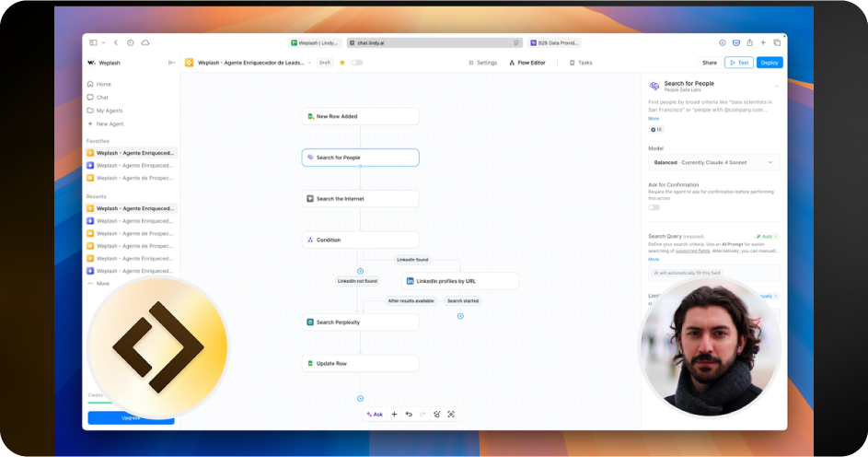The height and width of the screenshot is (457, 868).
Task: Click the blue Deploy button
Action: [x=770, y=63]
